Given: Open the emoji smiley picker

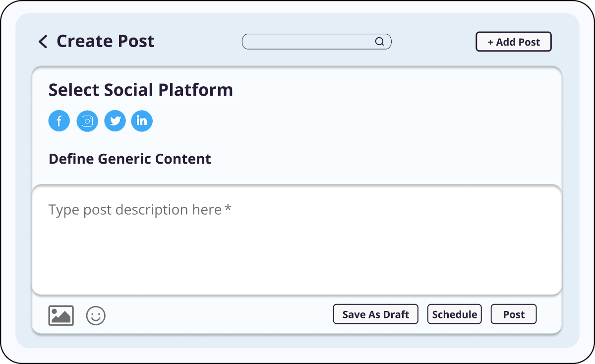Looking at the screenshot, I should pos(96,315).
